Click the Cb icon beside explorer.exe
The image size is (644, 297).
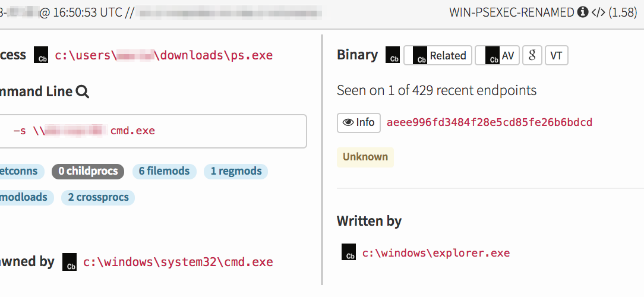pyautogui.click(x=349, y=252)
